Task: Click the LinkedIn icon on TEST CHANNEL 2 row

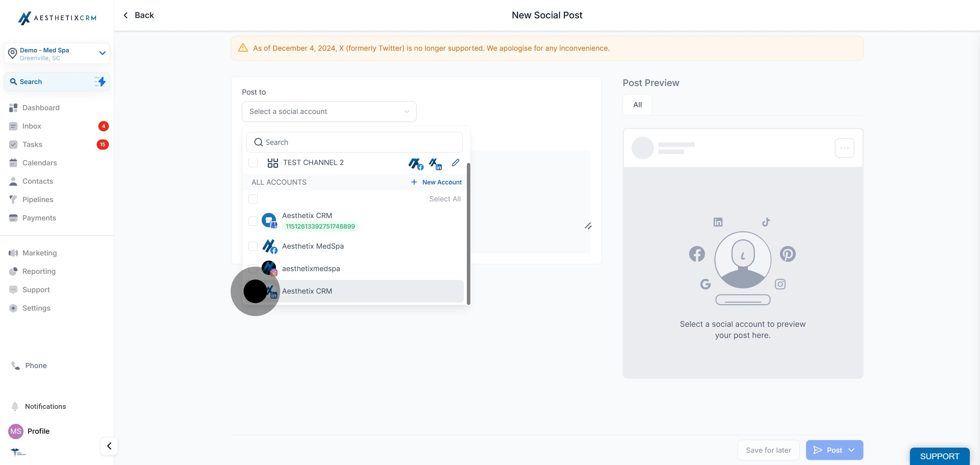Action: [x=435, y=164]
